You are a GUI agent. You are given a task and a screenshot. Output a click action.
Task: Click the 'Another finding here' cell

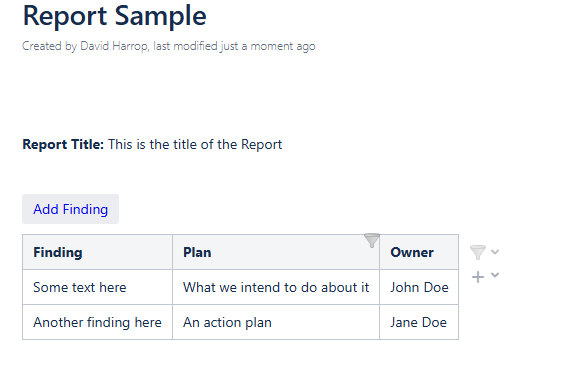click(x=98, y=322)
